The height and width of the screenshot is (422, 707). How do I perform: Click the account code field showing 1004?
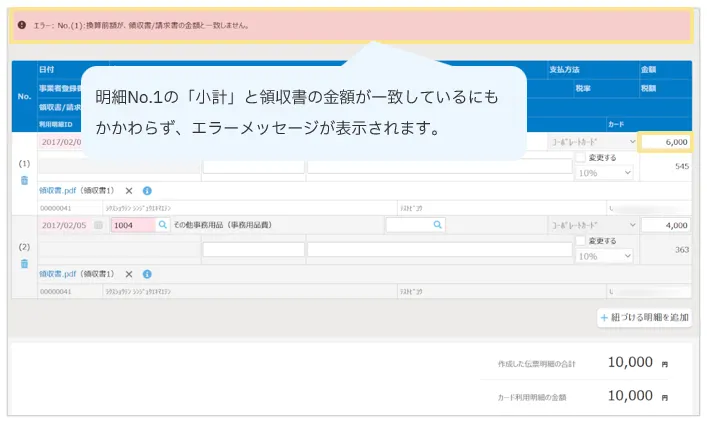tap(131, 226)
